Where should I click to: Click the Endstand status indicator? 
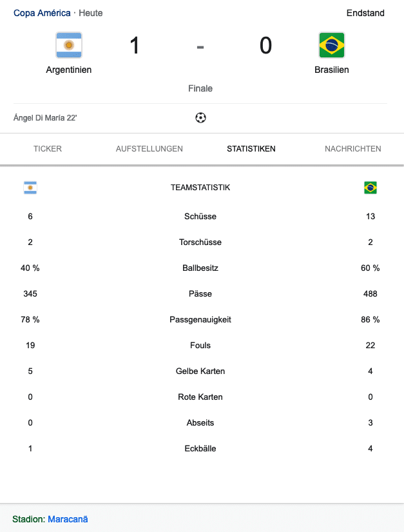click(x=365, y=13)
